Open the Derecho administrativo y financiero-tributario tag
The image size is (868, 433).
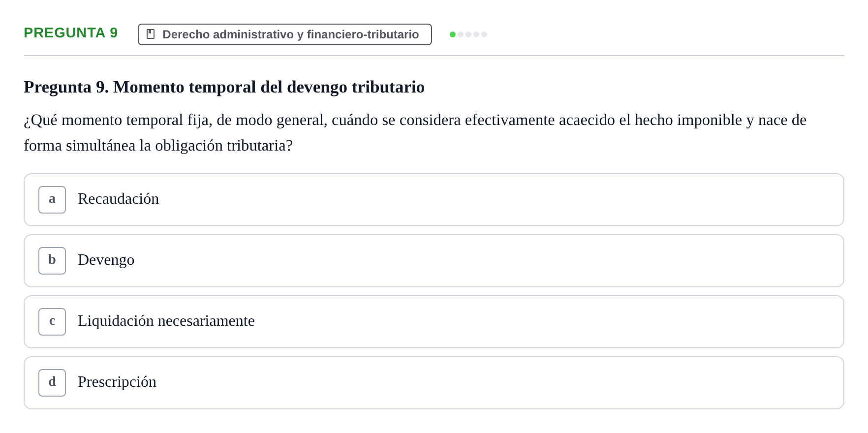(x=285, y=34)
